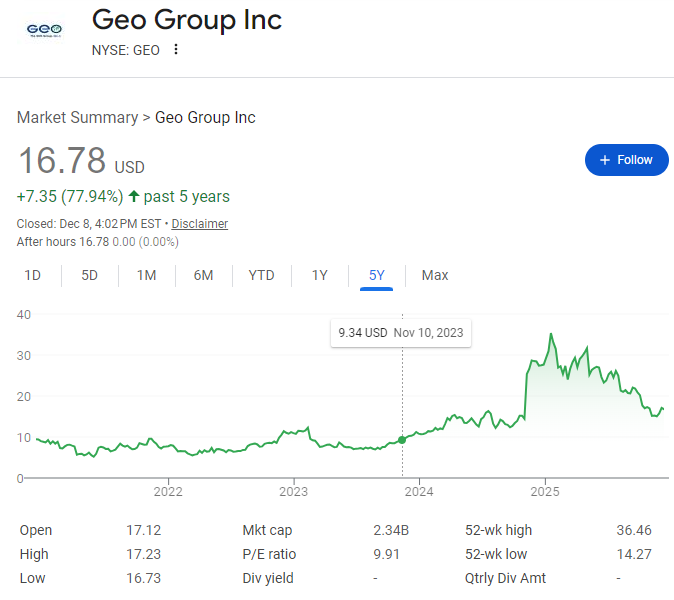Click the Geo Group company logo
The image size is (674, 600).
point(42,30)
